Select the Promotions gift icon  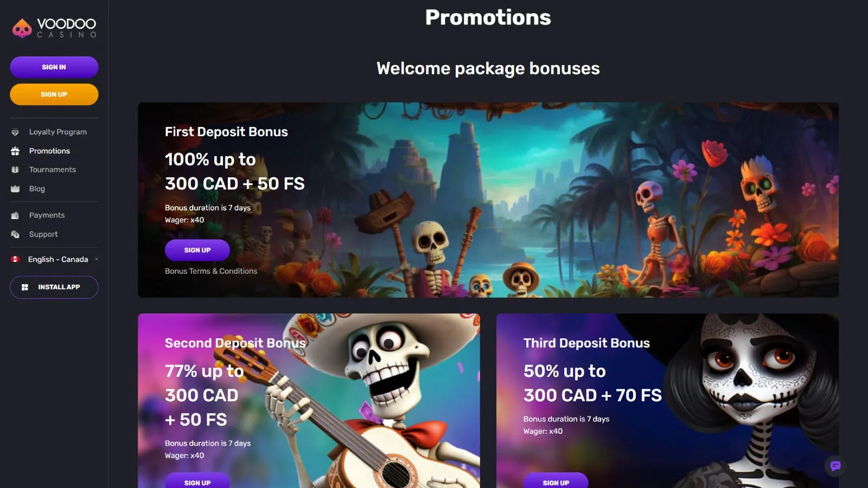15,151
